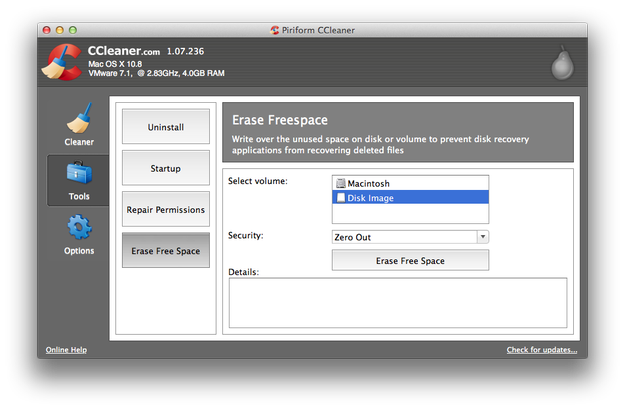Click empty row in volume list box
The image size is (625, 410).
410,213
